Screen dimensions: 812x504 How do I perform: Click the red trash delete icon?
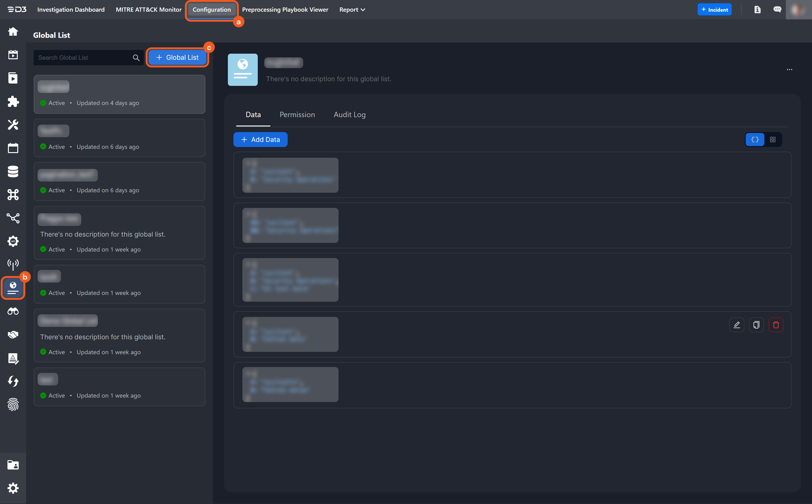(776, 325)
